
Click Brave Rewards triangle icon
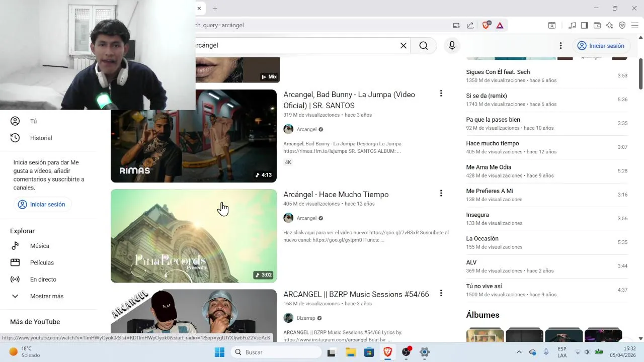(x=500, y=25)
